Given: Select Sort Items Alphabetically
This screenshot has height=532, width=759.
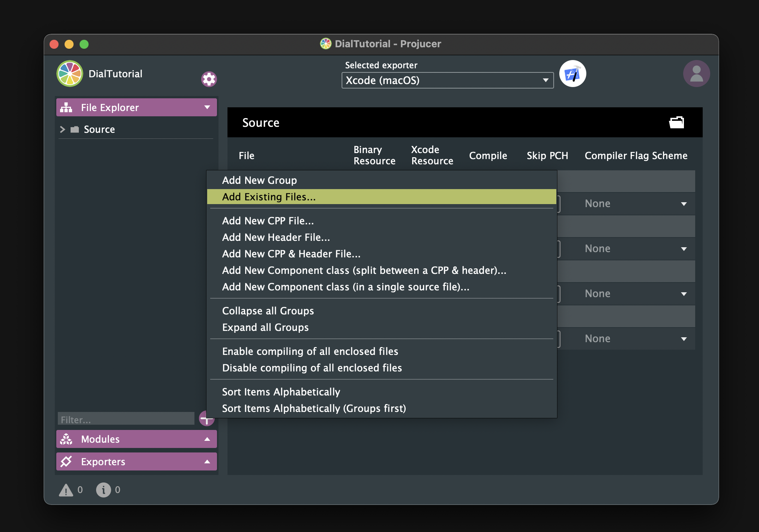Looking at the screenshot, I should [x=382, y=392].
